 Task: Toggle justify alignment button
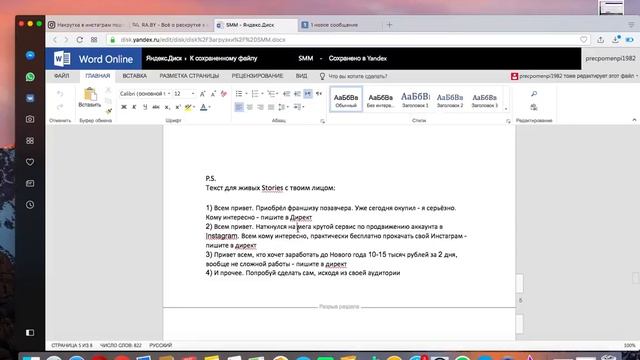271,107
